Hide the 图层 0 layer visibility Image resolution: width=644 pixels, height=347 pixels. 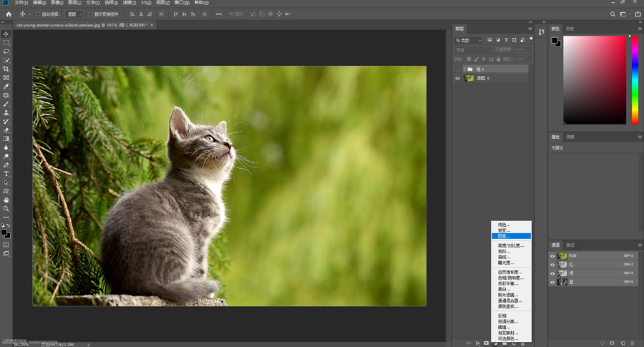(x=458, y=79)
